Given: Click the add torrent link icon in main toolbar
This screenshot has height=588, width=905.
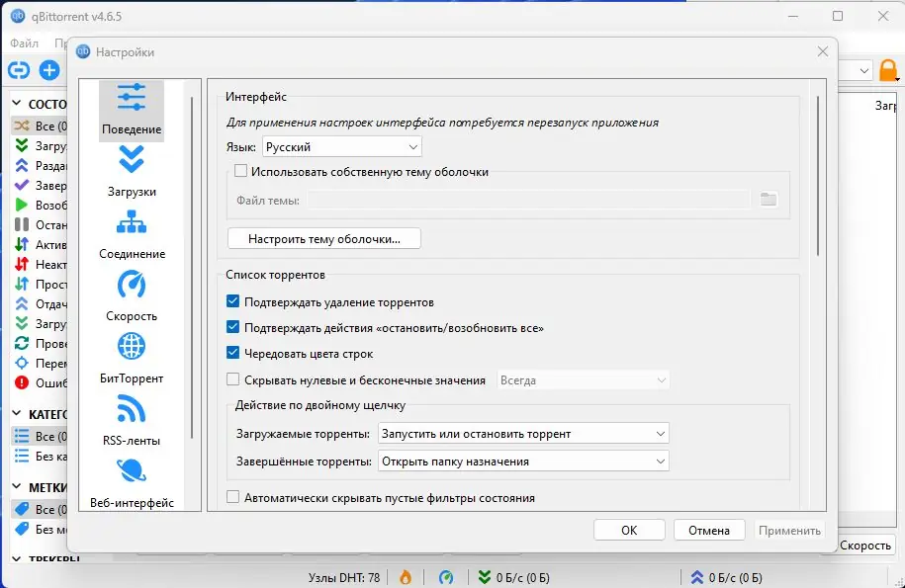Looking at the screenshot, I should (19, 70).
